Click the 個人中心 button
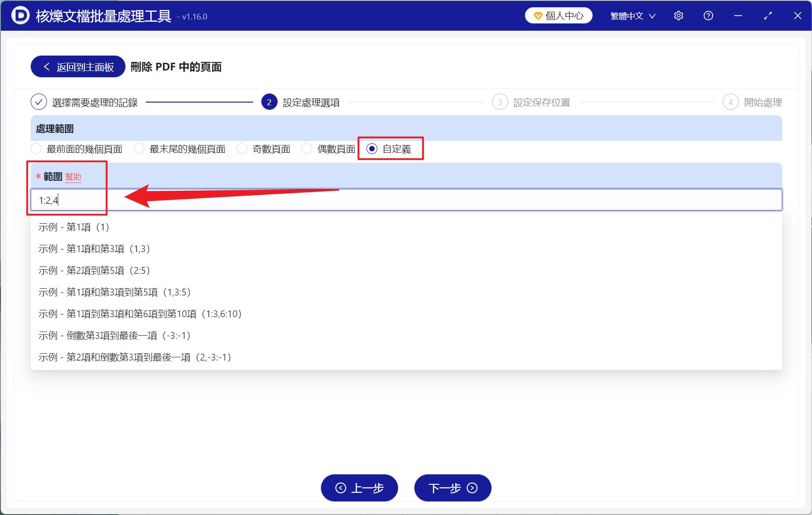The height and width of the screenshot is (515, 812). 558,15
